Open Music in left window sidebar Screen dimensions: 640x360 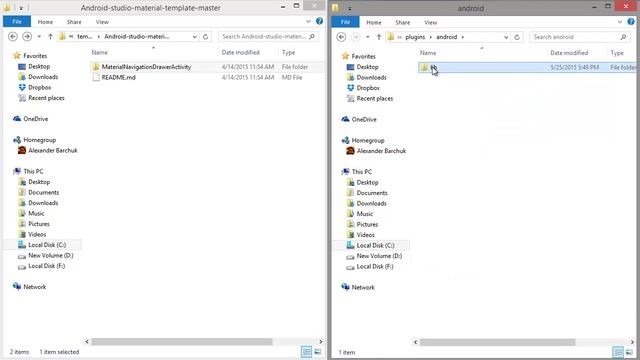[x=36, y=213]
